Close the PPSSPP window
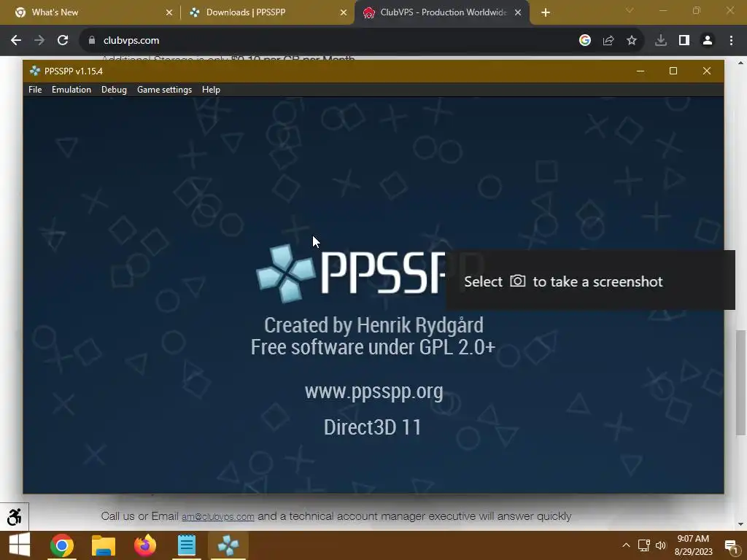747x560 pixels. (x=706, y=71)
